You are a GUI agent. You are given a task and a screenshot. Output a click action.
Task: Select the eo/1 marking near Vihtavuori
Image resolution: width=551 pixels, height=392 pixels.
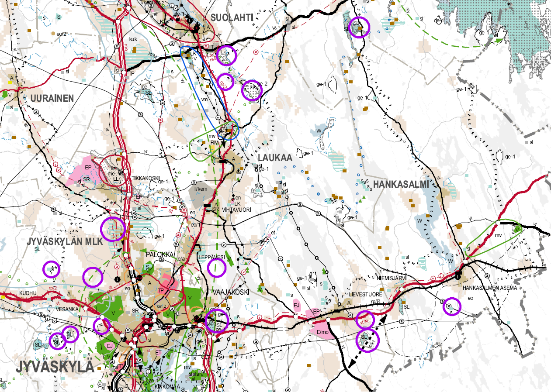(195, 224)
